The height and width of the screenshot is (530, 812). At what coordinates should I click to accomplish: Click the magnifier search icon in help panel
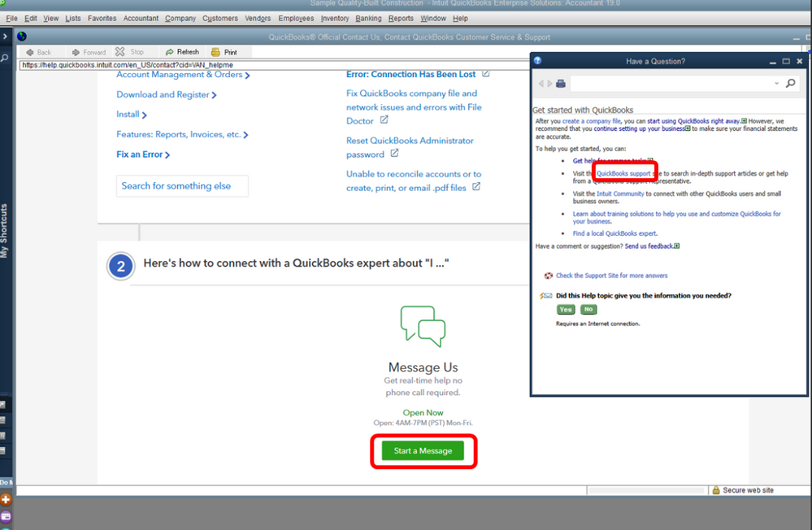point(790,83)
